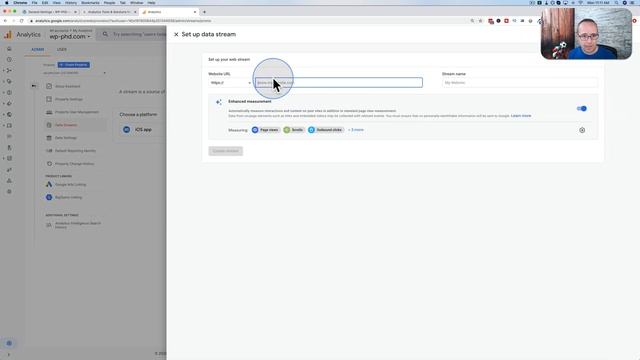Image resolution: width=640 pixels, height=360 pixels.
Task: Click the Scrolls measuring chip
Action: [294, 130]
